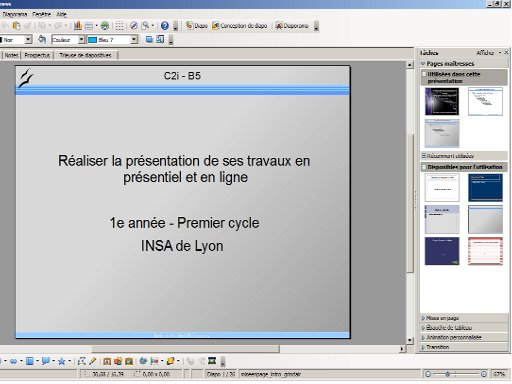Select the flowchart shapes tool
Image resolution: width=512 pixels, height=384 pixels.
pyautogui.click(x=30, y=361)
